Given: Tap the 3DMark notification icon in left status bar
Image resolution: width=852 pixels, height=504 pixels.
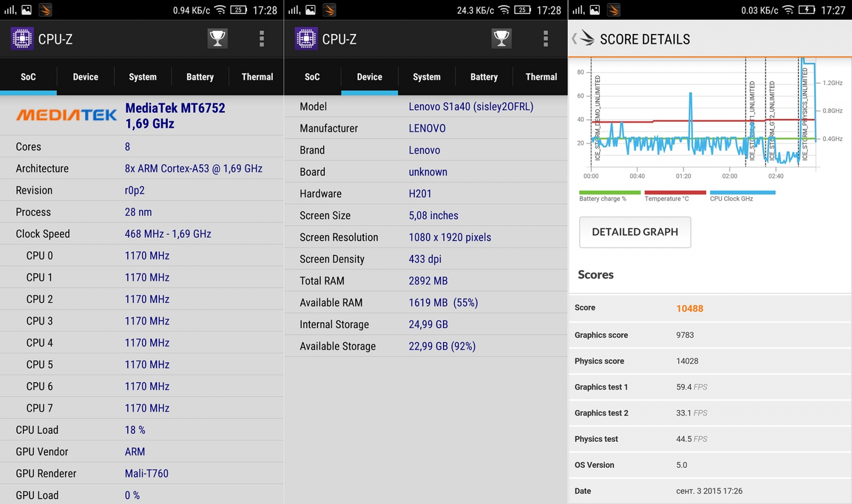Looking at the screenshot, I should (45, 10).
